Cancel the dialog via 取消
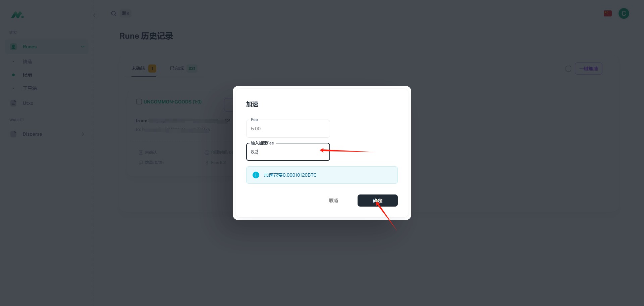The width and height of the screenshot is (644, 306). pyautogui.click(x=333, y=201)
